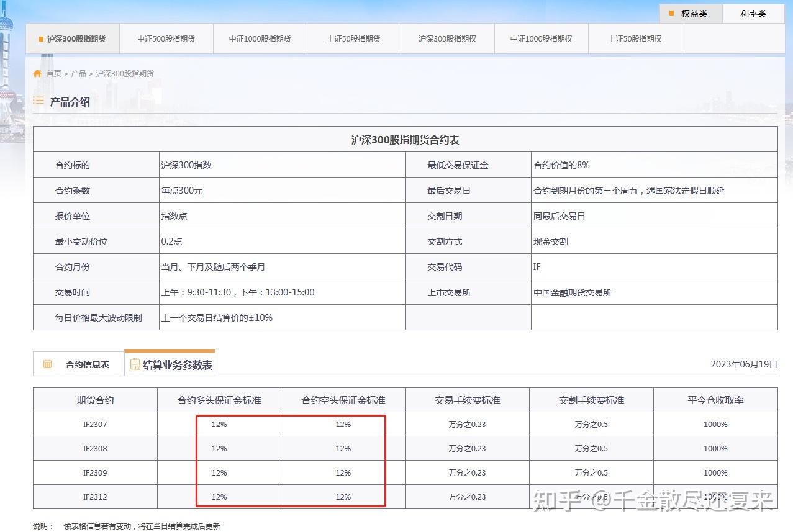793x532 pixels.
Task: Click the document icon on 结算业务参数表 tab
Action: point(135,364)
